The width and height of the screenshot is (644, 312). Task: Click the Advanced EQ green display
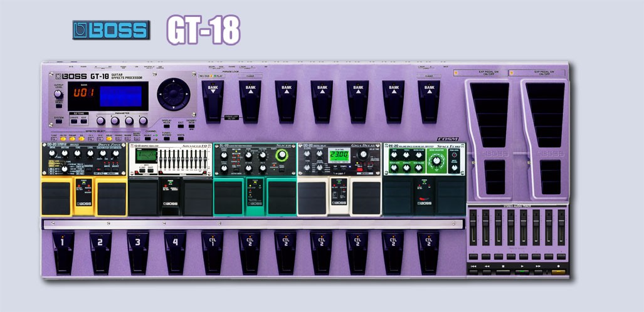pyautogui.click(x=146, y=155)
